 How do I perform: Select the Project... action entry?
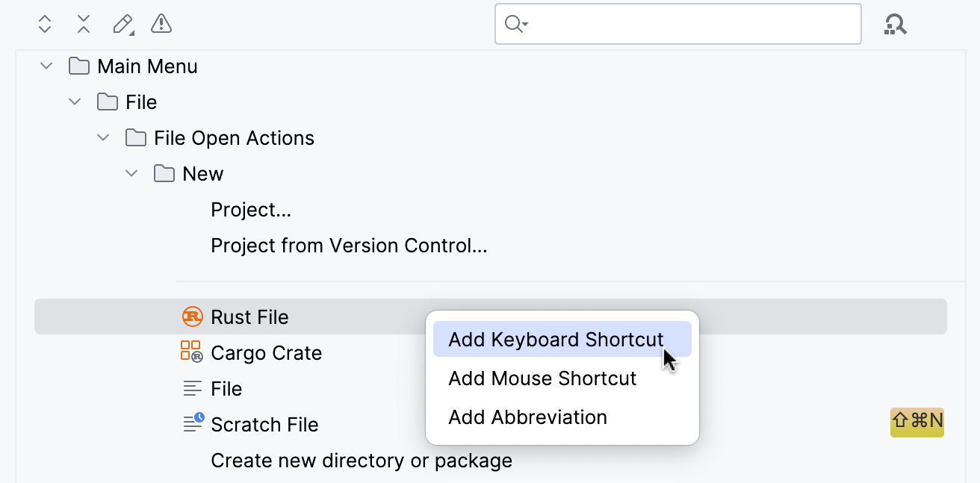coord(251,210)
